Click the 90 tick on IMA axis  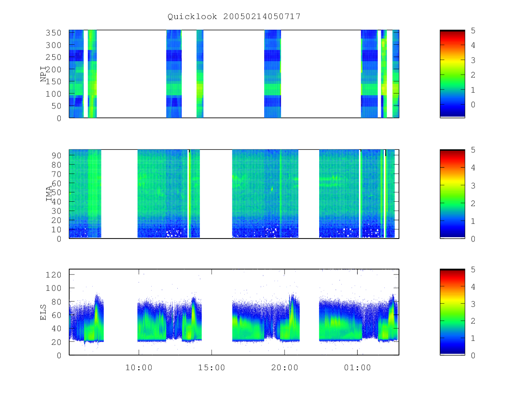pos(56,155)
